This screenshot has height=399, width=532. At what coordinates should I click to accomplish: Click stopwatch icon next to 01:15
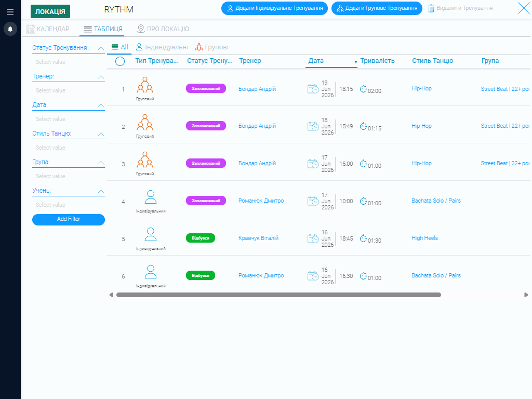click(363, 126)
